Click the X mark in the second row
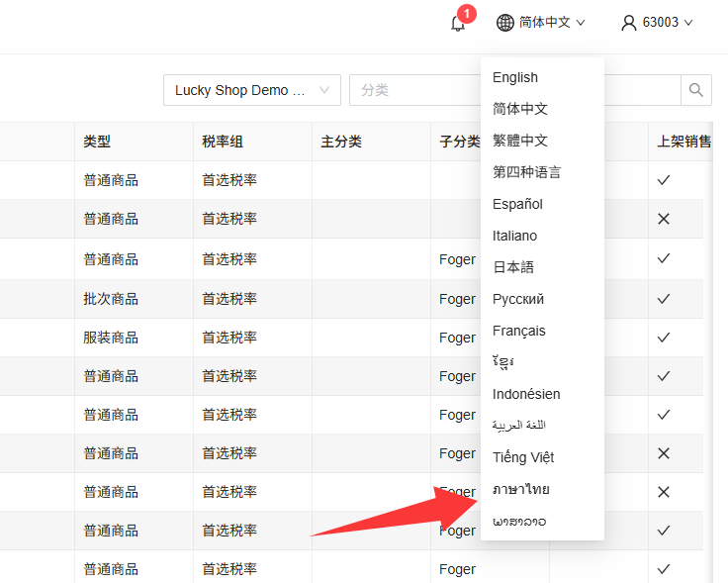The height and width of the screenshot is (583, 728). [664, 219]
